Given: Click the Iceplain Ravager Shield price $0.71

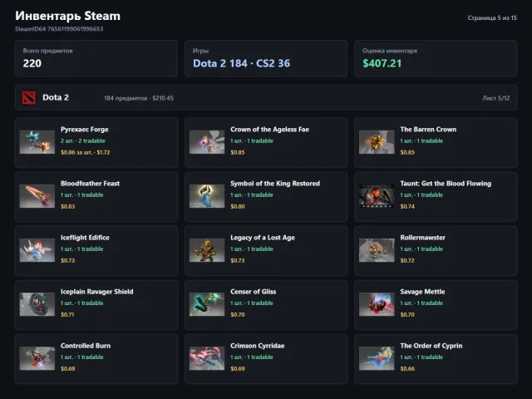Looking at the screenshot, I should [67, 314].
